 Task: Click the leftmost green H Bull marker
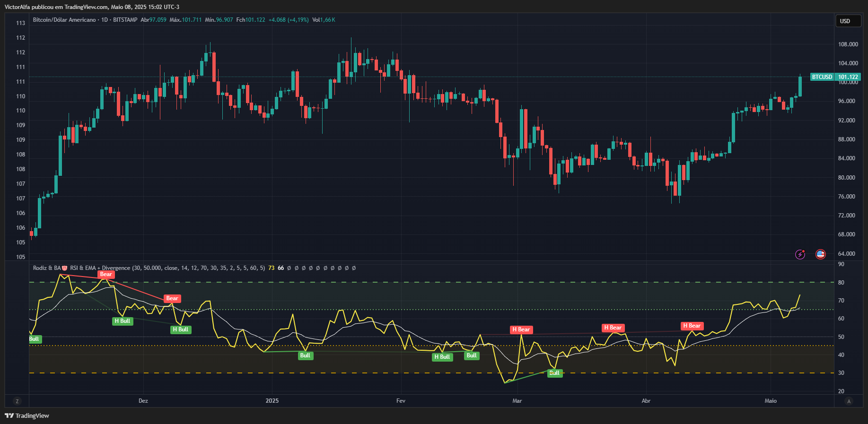click(123, 321)
